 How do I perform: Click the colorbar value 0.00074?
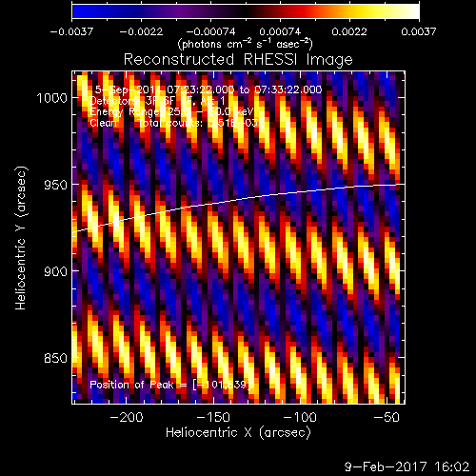click(x=280, y=31)
